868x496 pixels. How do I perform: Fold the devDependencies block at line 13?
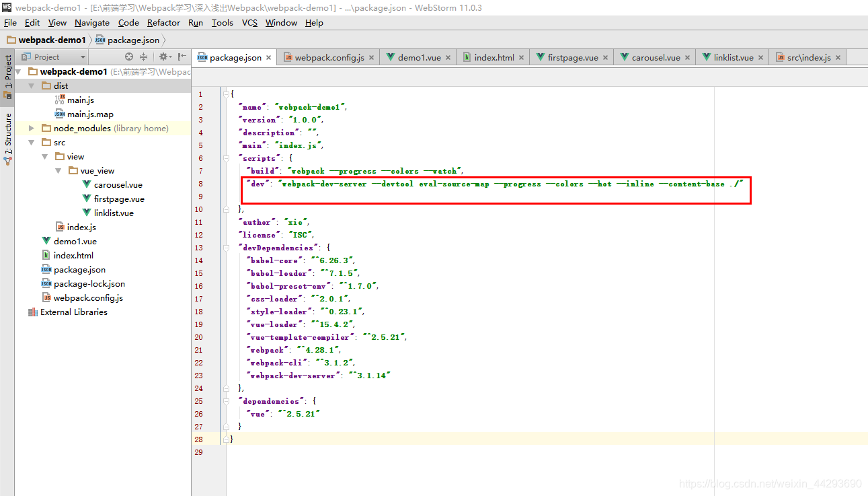226,248
